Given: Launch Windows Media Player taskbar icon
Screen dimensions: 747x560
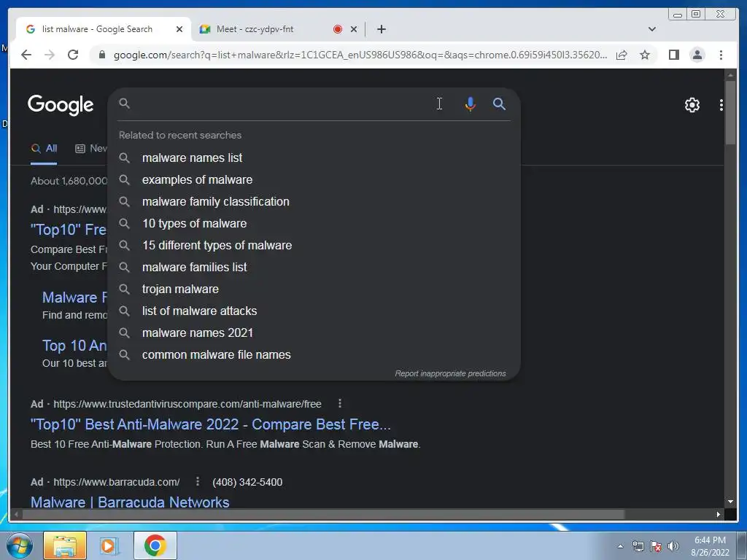Looking at the screenshot, I should click(109, 545).
